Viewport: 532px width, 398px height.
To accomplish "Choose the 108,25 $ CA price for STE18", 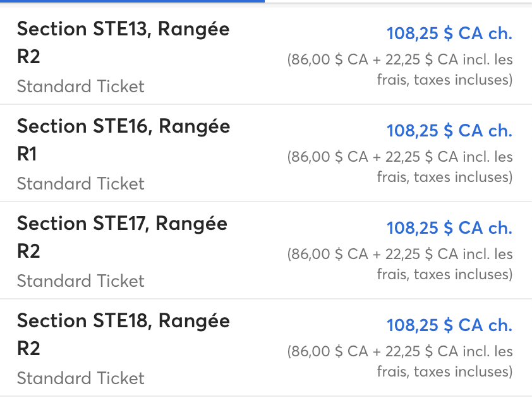I will [x=449, y=325].
